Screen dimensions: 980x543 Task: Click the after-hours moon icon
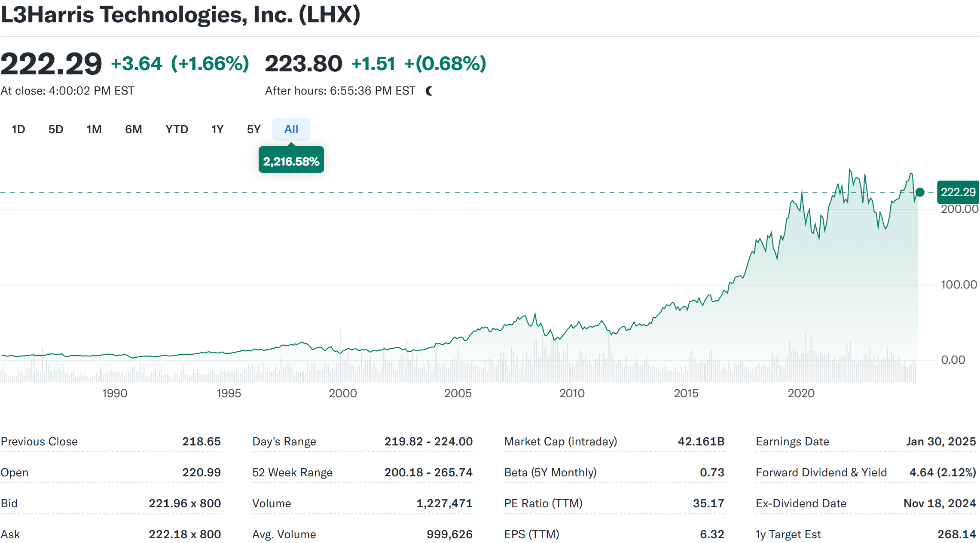click(x=429, y=91)
